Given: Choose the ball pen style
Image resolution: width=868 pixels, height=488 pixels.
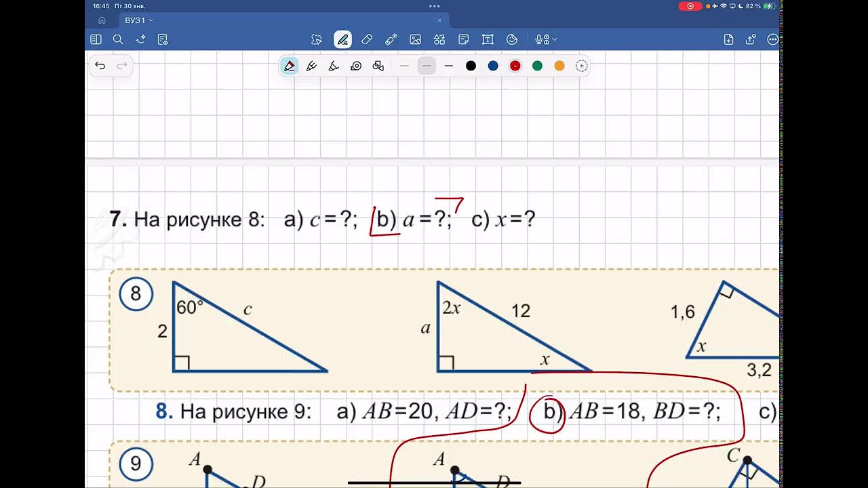Looking at the screenshot, I should [x=312, y=66].
